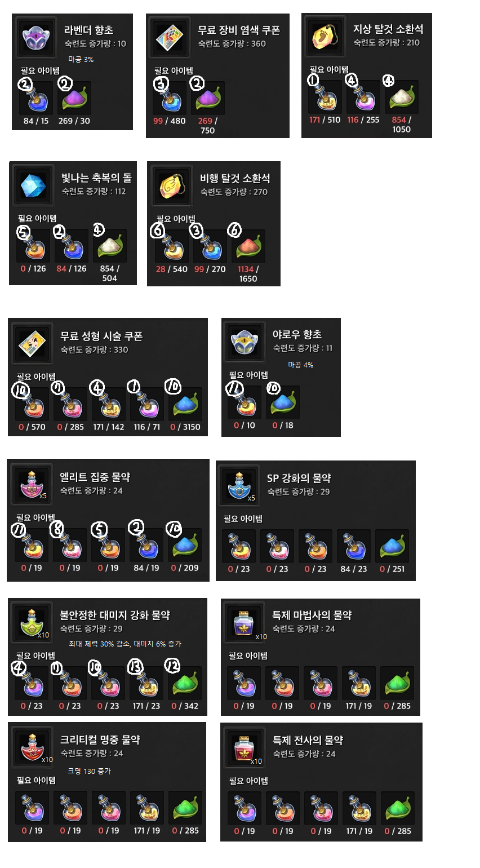
Task: Click the 특제 마법사의 물약 bottle icon
Action: [245, 622]
